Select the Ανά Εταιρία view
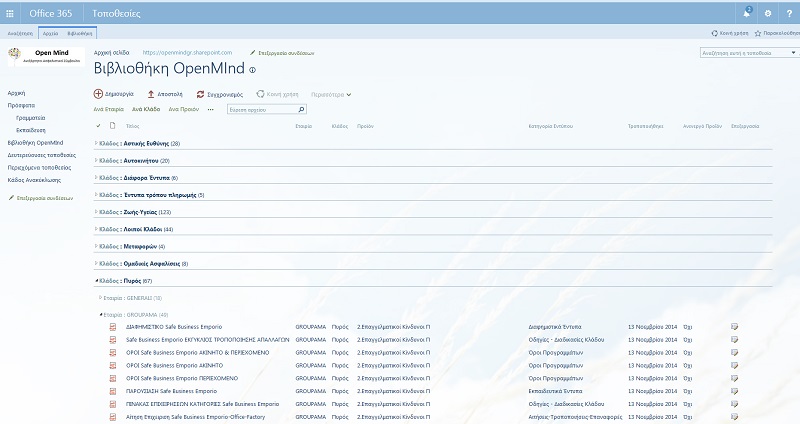 [109, 109]
